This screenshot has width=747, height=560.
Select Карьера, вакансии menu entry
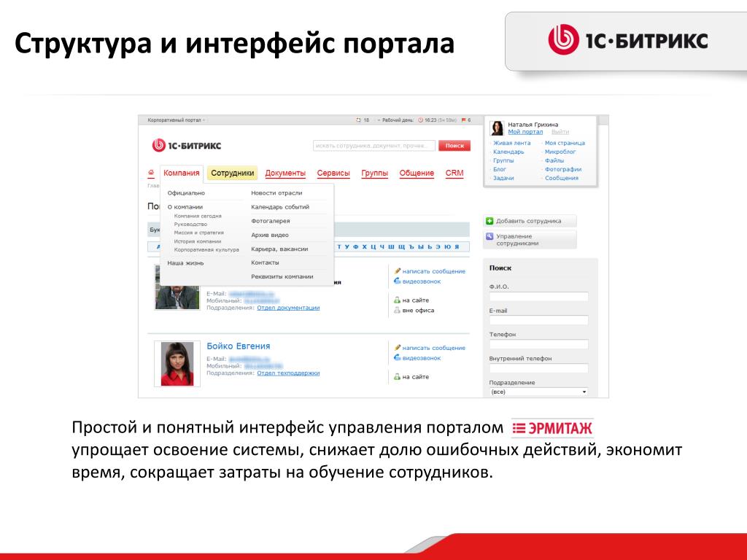(x=279, y=249)
